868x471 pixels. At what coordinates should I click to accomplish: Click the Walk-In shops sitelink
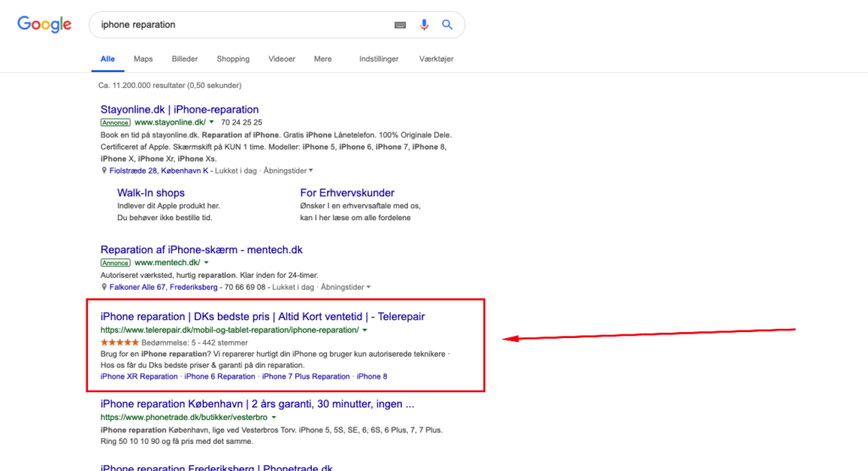click(151, 192)
